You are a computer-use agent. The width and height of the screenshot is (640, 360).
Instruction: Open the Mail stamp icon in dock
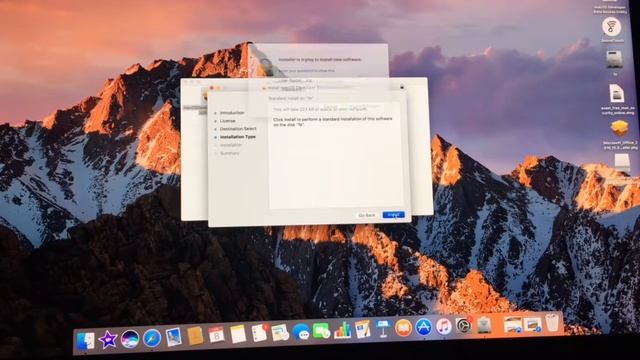point(173,337)
